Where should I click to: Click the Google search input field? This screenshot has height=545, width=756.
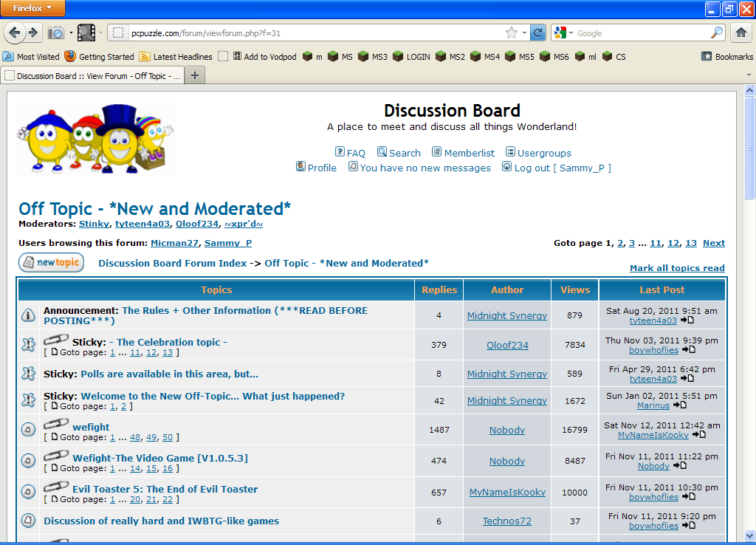641,32
